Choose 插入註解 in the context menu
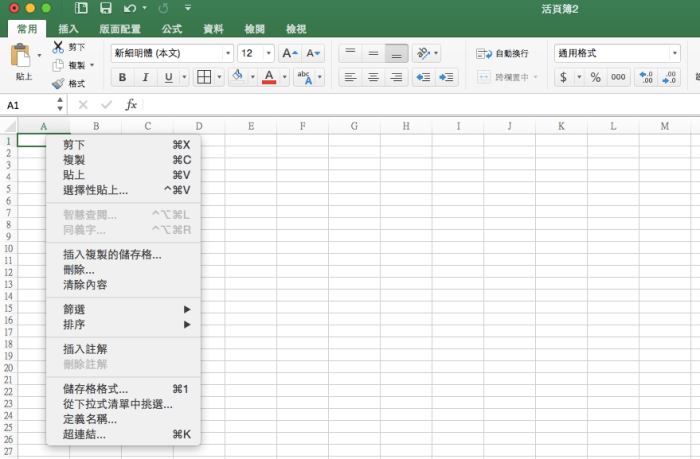This screenshot has height=459, width=700. click(123, 349)
